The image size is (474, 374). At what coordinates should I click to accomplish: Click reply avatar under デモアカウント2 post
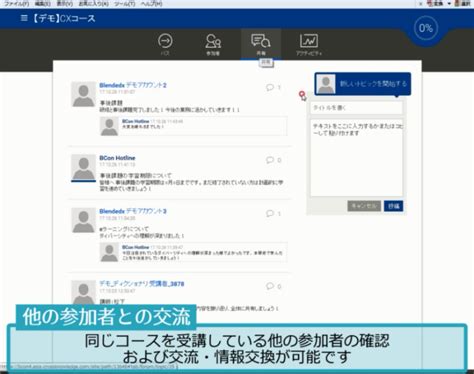coord(109,126)
